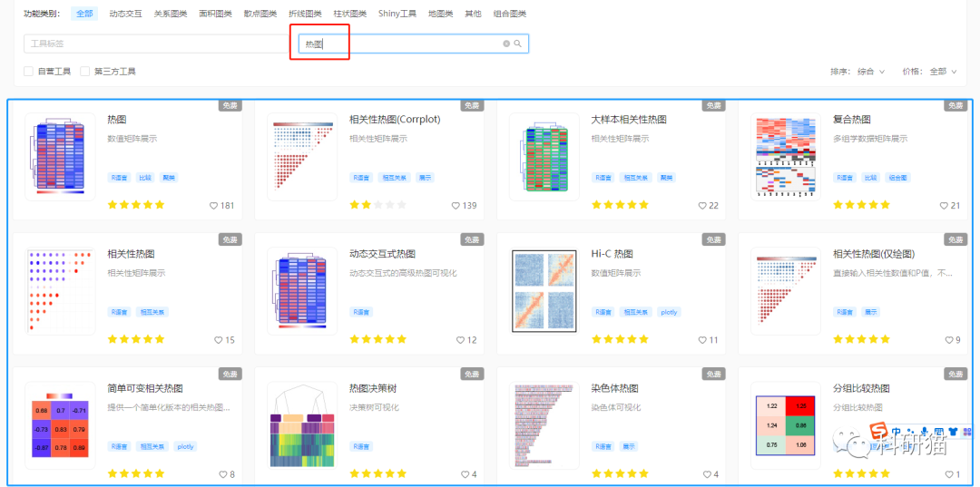The width and height of the screenshot is (980, 487).
Task: Click second star on 大样本相关性热图 rating
Action: click(x=608, y=205)
